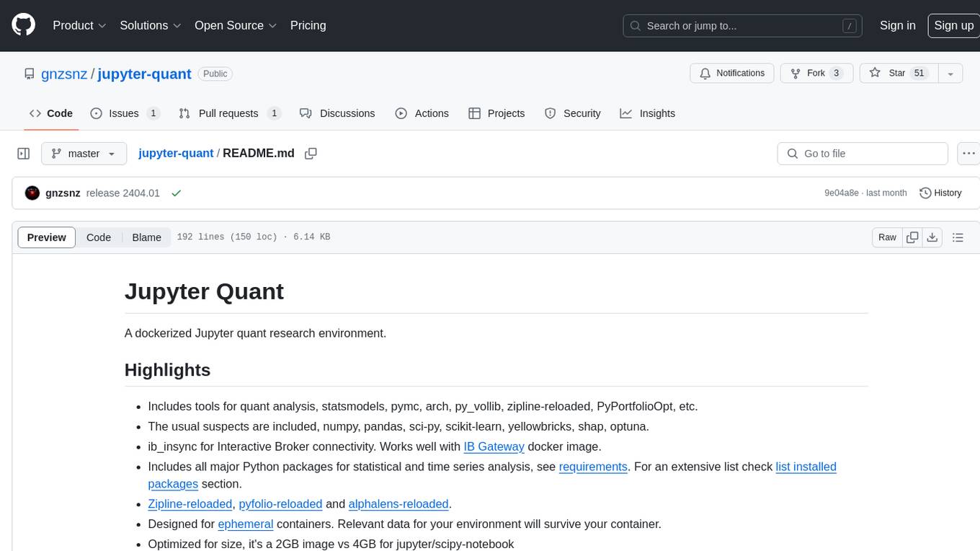Click the Highlights heading
The width and height of the screenshot is (980, 551).
tap(167, 370)
